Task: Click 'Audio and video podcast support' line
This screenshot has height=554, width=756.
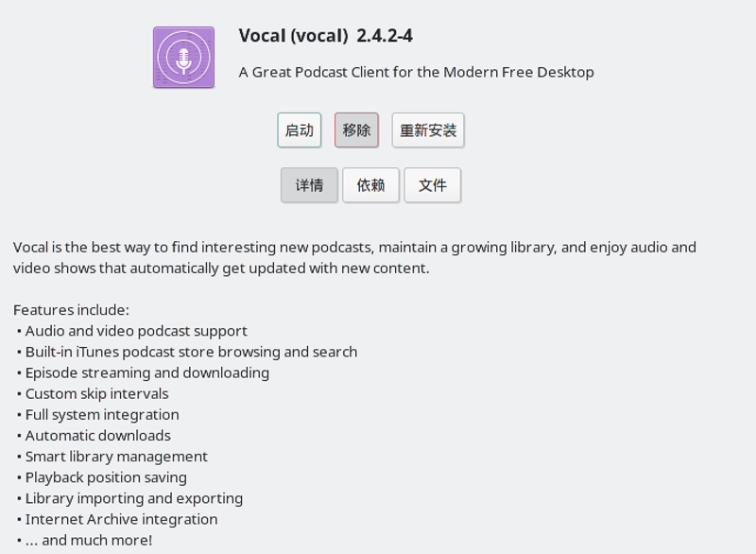Action: [136, 331]
